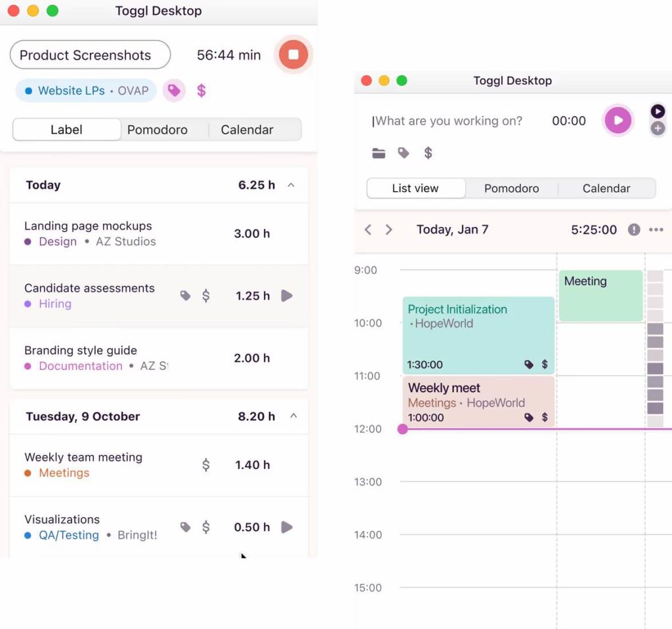Image resolution: width=672 pixels, height=629 pixels.
Task: Start timer with the purple play button
Action: coord(618,121)
